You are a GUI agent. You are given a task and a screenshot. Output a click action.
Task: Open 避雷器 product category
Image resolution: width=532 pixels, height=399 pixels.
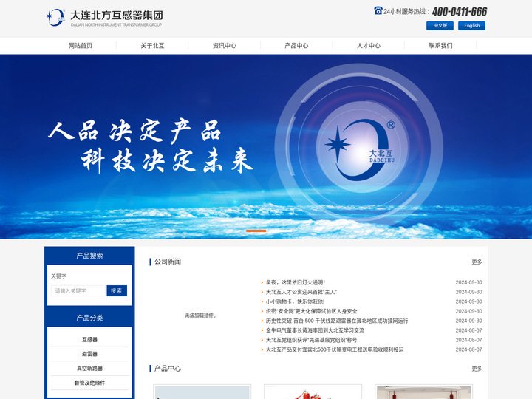tap(89, 354)
